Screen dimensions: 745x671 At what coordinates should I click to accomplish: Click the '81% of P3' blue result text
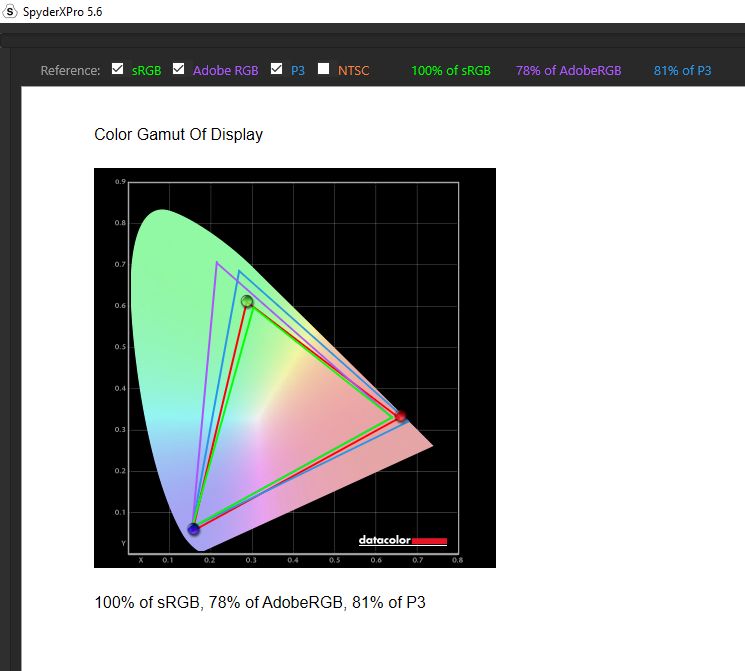[682, 71]
